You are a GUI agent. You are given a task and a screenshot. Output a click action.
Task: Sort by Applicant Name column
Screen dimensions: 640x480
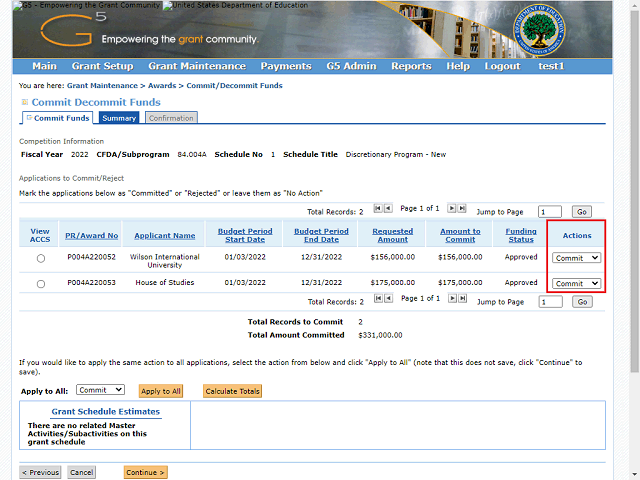pyautogui.click(x=164, y=236)
